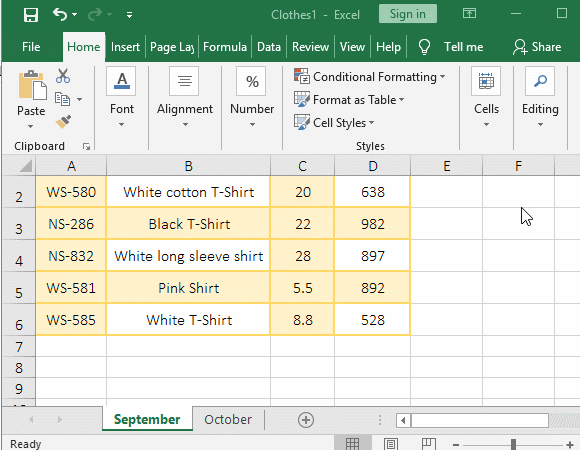Open the File tab

pyautogui.click(x=31, y=47)
